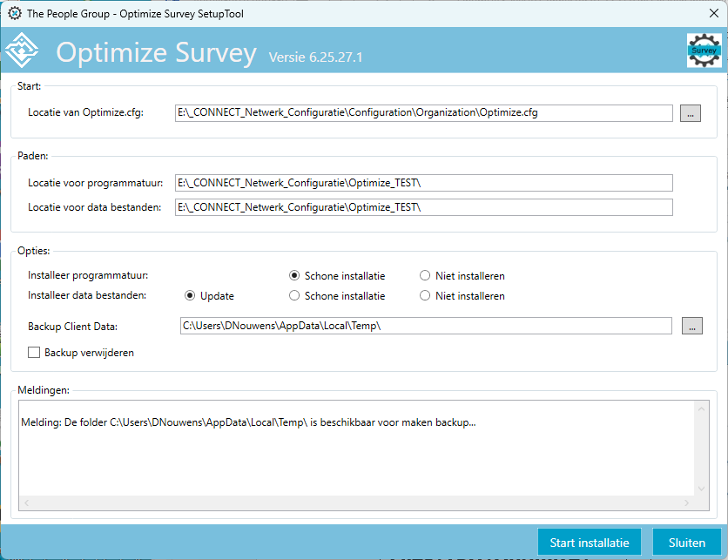Select Schone installatie for programmatuur
Screen dimensions: 728x560
[x=294, y=276]
